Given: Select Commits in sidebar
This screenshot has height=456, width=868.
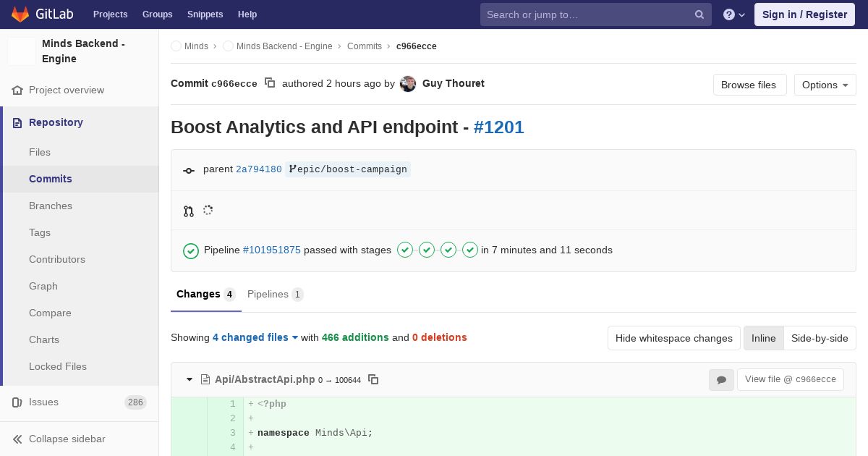Looking at the screenshot, I should (51, 179).
